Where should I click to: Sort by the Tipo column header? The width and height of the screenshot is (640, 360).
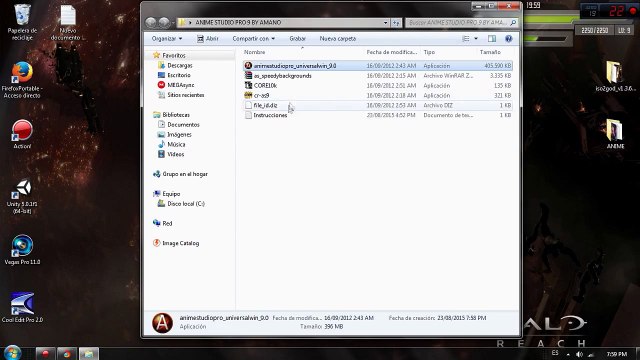pyautogui.click(x=429, y=52)
